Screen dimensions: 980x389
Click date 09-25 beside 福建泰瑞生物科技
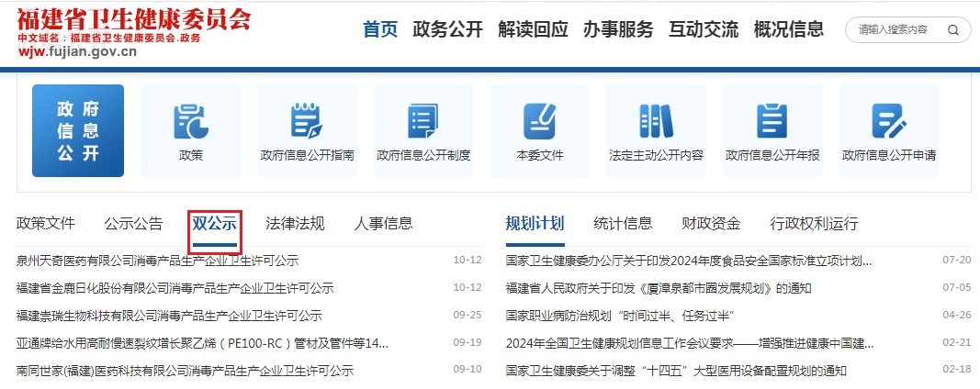point(467,316)
